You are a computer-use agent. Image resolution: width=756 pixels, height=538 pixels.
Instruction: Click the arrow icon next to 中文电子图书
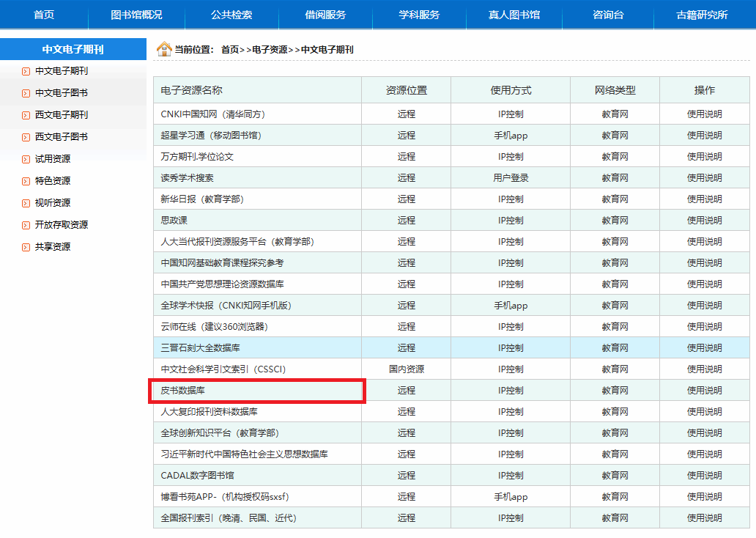pyautogui.click(x=26, y=93)
